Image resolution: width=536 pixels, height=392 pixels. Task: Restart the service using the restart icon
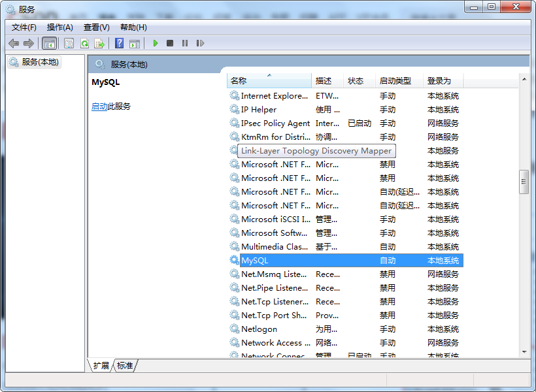(200, 43)
